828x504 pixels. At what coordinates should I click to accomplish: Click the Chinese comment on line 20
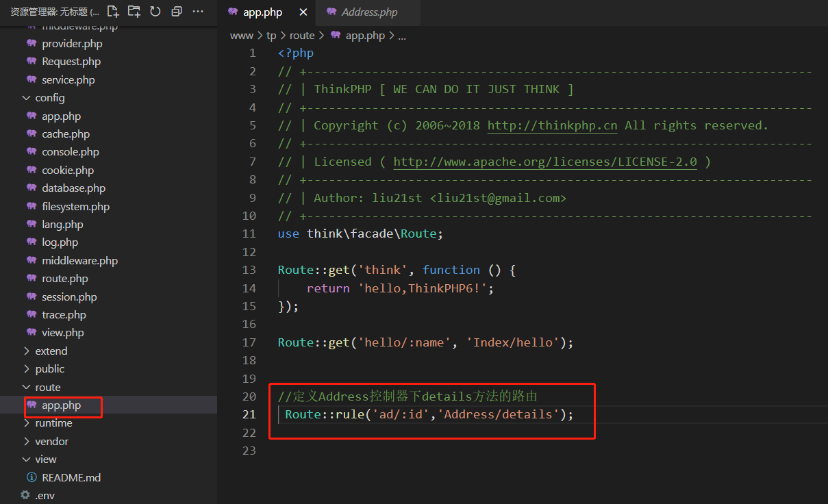(x=408, y=396)
